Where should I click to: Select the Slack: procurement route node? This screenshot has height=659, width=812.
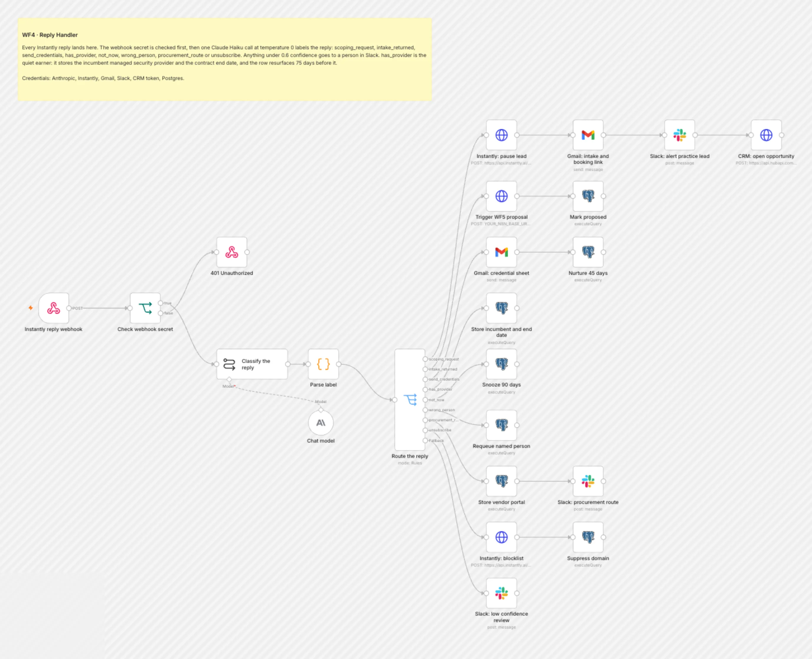pos(588,481)
